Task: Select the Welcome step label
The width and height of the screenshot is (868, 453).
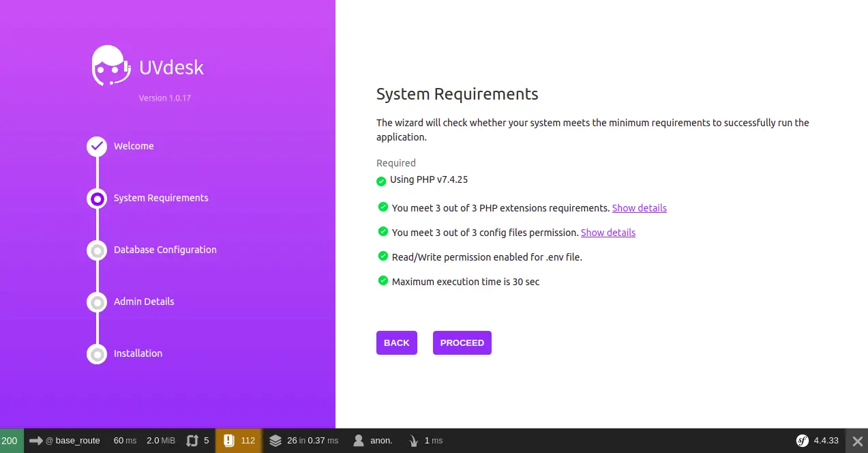Action: pyautogui.click(x=134, y=146)
